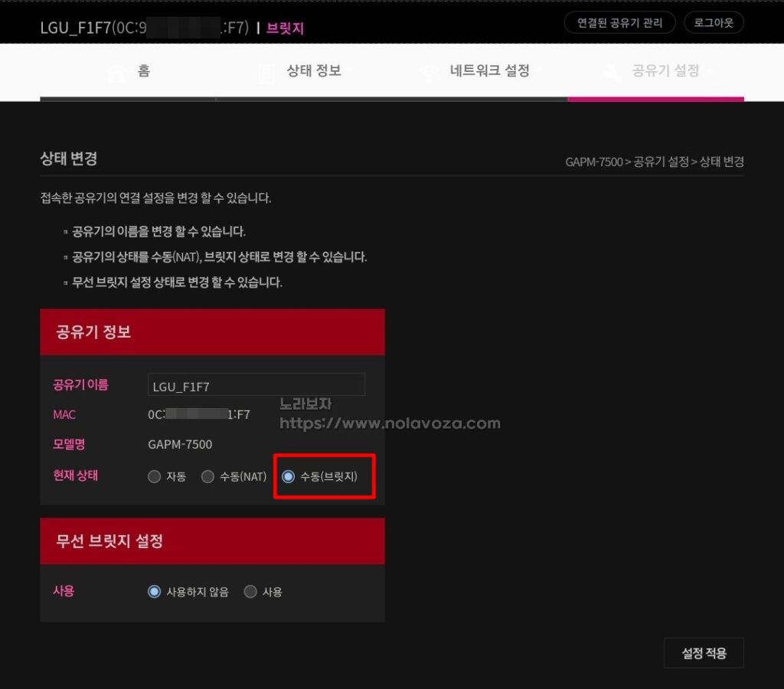Click the 연결된 공유기 관리 button

pyautogui.click(x=620, y=22)
